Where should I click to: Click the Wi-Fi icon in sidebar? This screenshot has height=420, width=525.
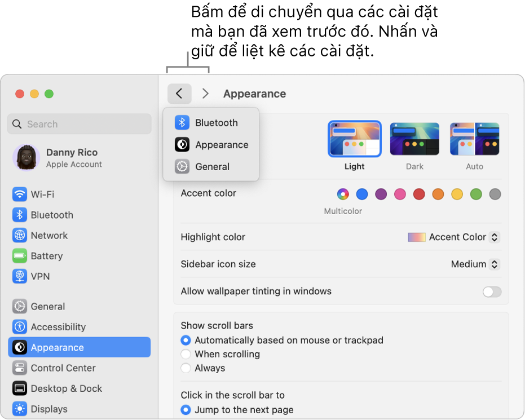click(x=20, y=194)
